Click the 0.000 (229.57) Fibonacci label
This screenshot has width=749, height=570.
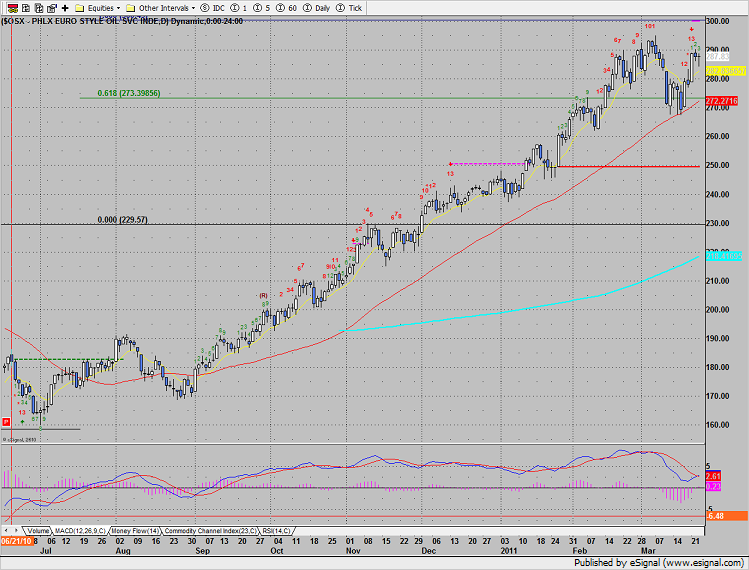[122, 220]
